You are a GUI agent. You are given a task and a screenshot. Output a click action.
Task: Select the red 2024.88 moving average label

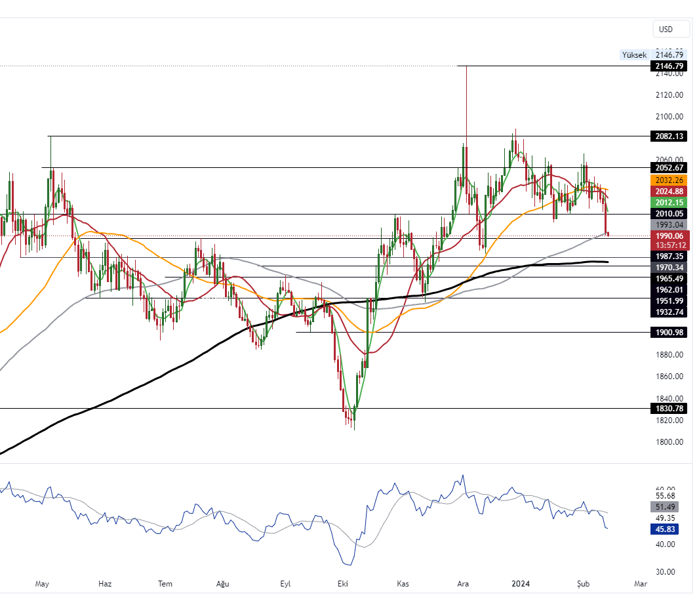669,191
